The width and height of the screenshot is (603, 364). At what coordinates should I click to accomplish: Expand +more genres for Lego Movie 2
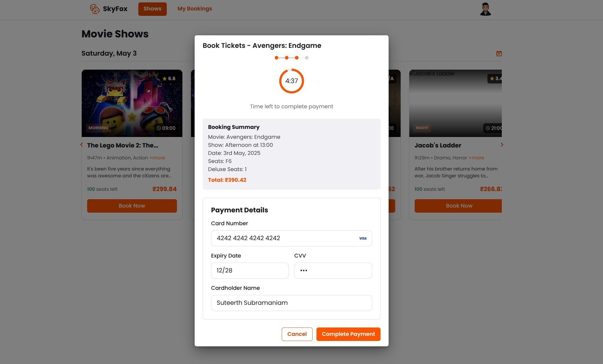157,158
